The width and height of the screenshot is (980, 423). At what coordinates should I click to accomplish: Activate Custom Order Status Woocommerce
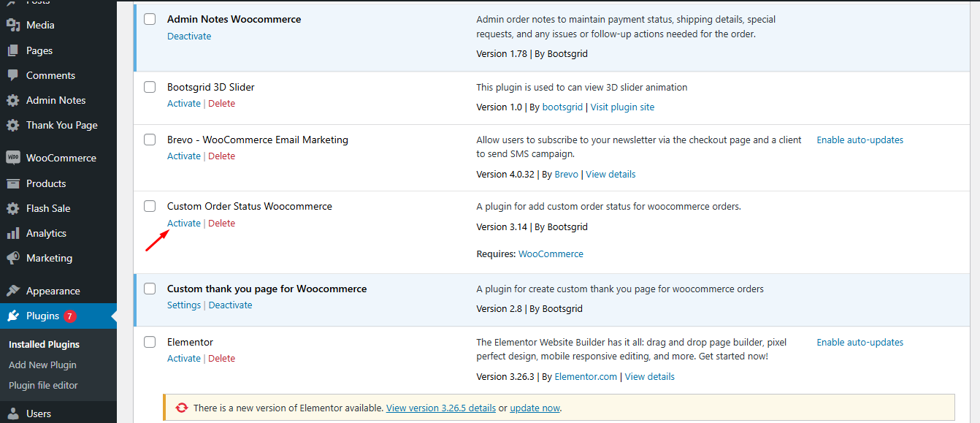pyautogui.click(x=184, y=223)
